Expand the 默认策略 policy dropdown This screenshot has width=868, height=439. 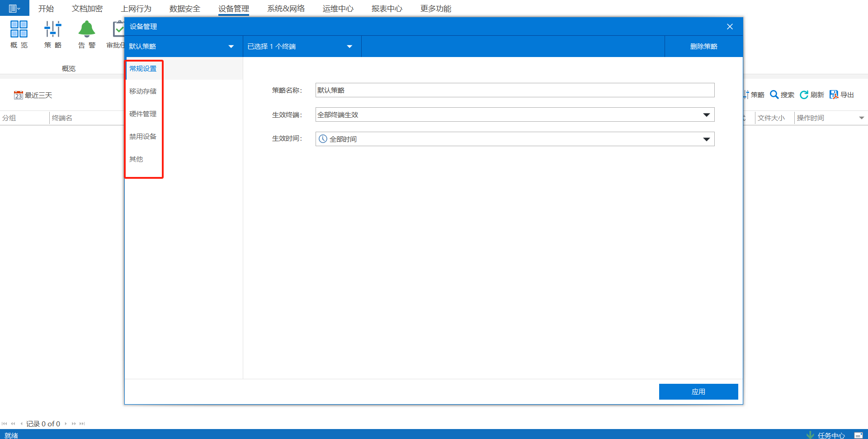click(x=231, y=47)
